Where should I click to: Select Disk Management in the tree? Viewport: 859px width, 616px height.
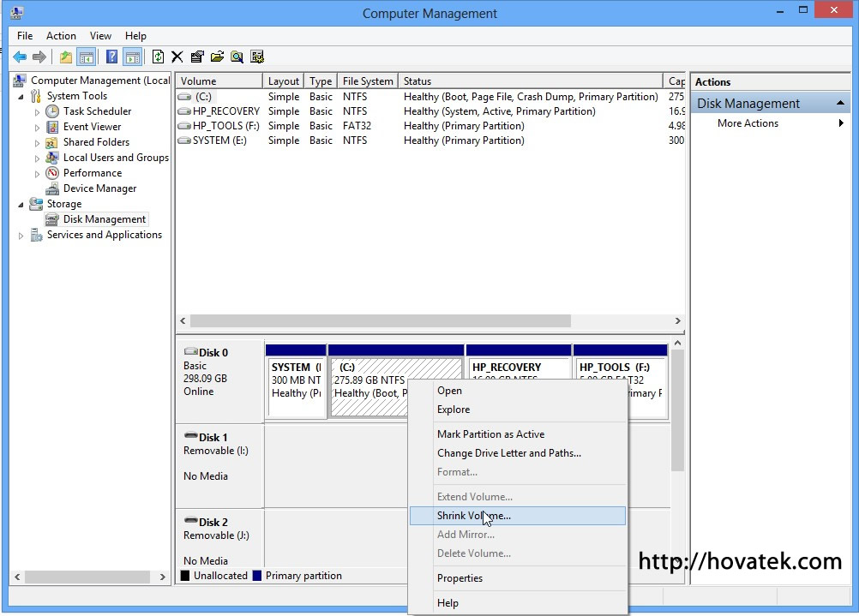pyautogui.click(x=104, y=219)
